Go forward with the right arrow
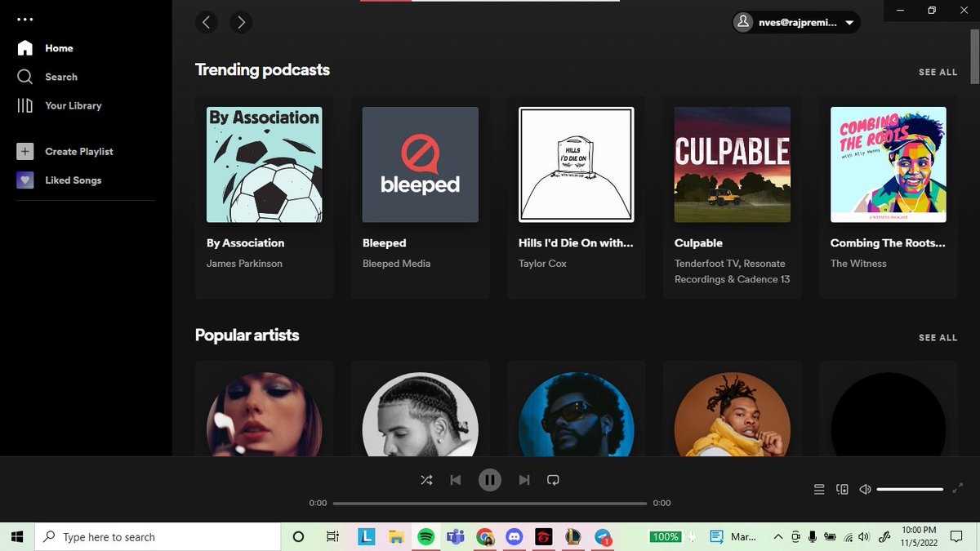Image resolution: width=980 pixels, height=551 pixels. tap(240, 23)
